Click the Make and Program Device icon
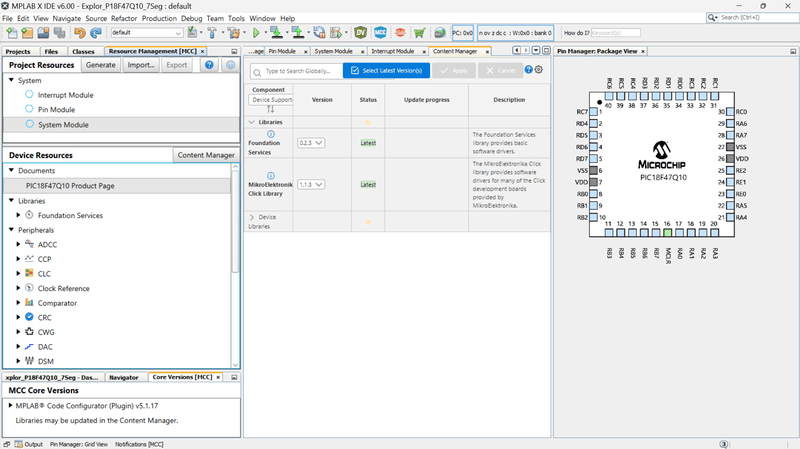The height and width of the screenshot is (449, 800). (276, 33)
